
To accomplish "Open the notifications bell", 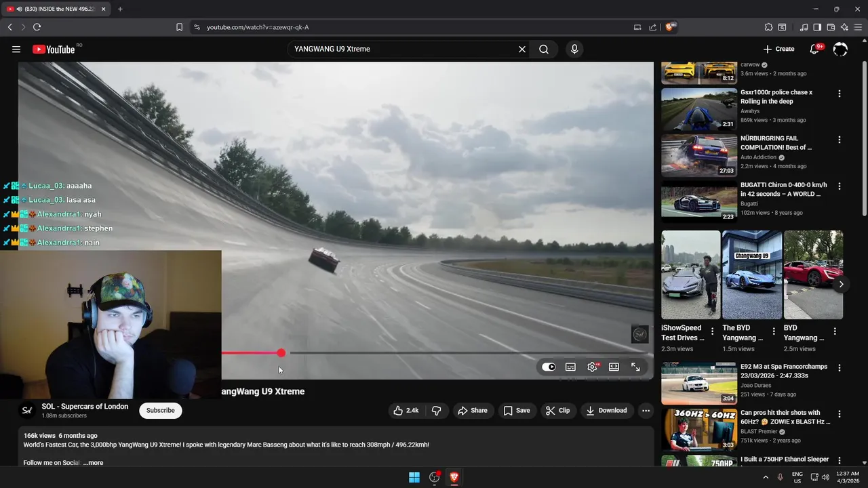I will tap(815, 49).
